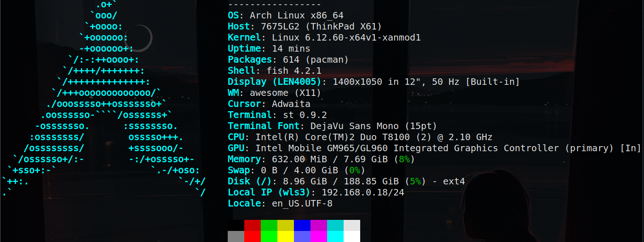
Task: Click '192.168.0.18/24' IP address
Action: pyautogui.click(x=363, y=192)
